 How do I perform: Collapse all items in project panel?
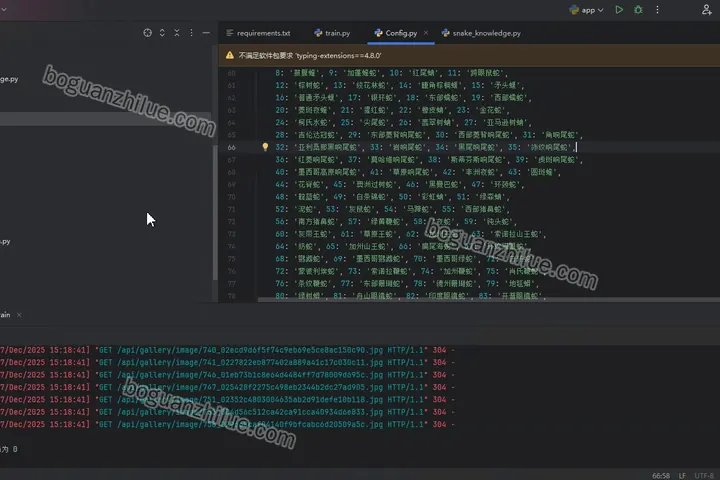(x=177, y=33)
